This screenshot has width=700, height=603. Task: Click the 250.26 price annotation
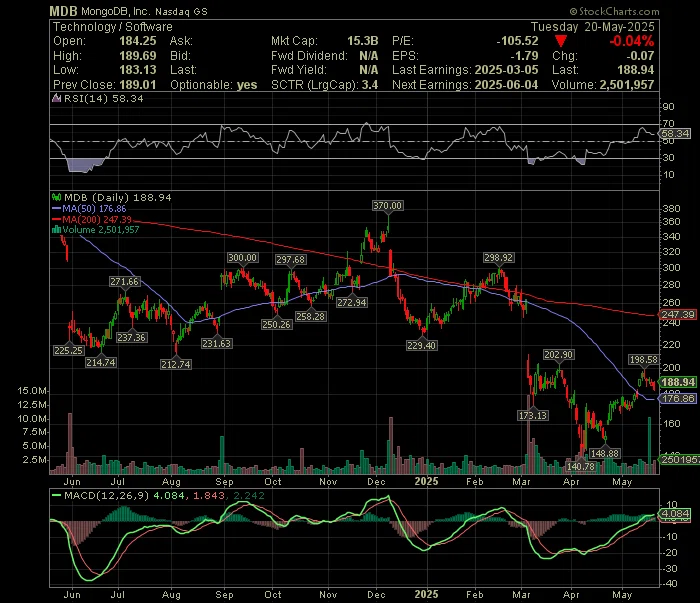tap(277, 325)
